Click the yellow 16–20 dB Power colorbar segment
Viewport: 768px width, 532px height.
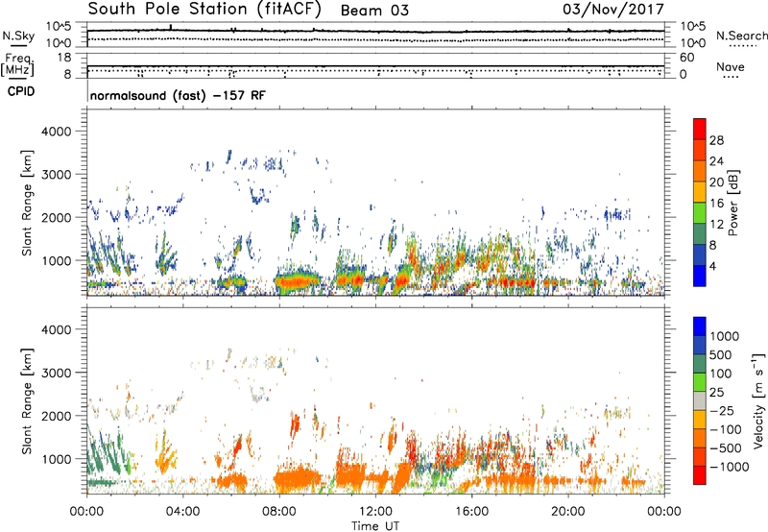point(700,192)
